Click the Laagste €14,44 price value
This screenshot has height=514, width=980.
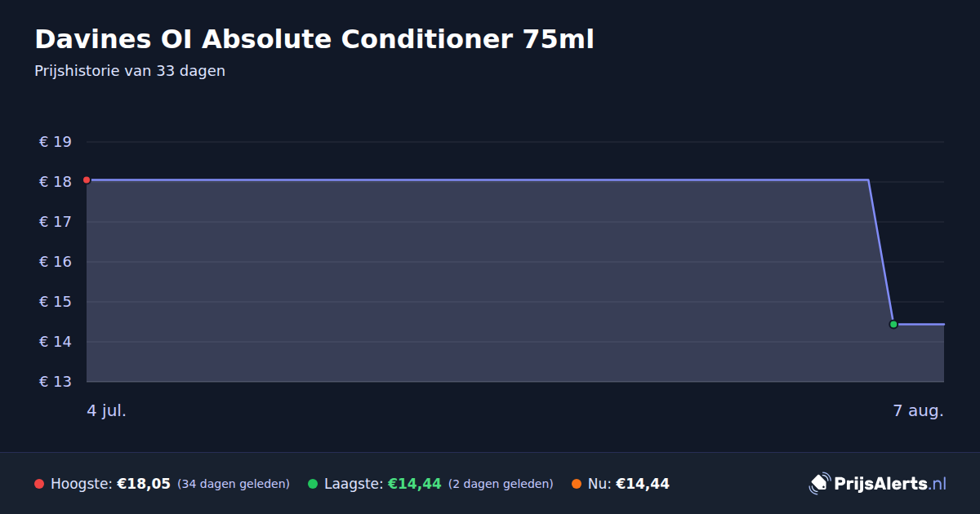click(x=415, y=484)
